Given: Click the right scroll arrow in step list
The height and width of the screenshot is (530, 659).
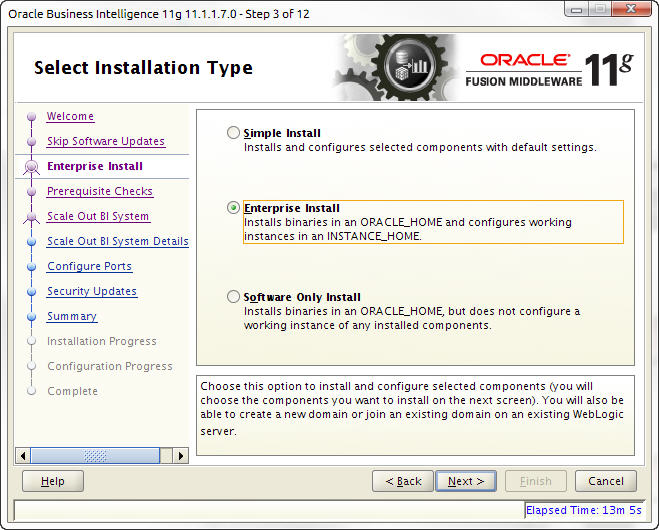Looking at the screenshot, I should point(181,456).
